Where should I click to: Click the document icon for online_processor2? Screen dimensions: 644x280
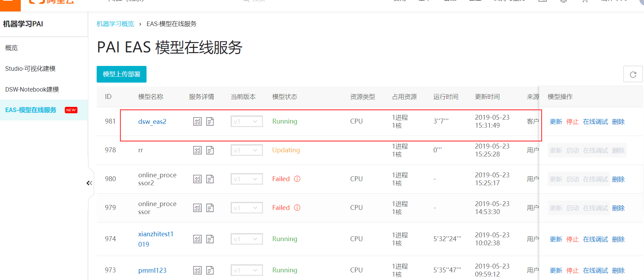coord(210,179)
